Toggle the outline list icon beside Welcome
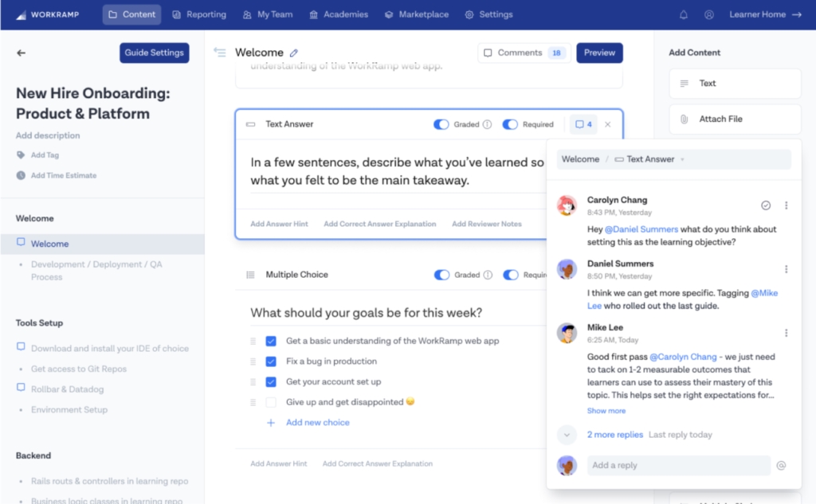This screenshot has width=816, height=504. click(220, 52)
